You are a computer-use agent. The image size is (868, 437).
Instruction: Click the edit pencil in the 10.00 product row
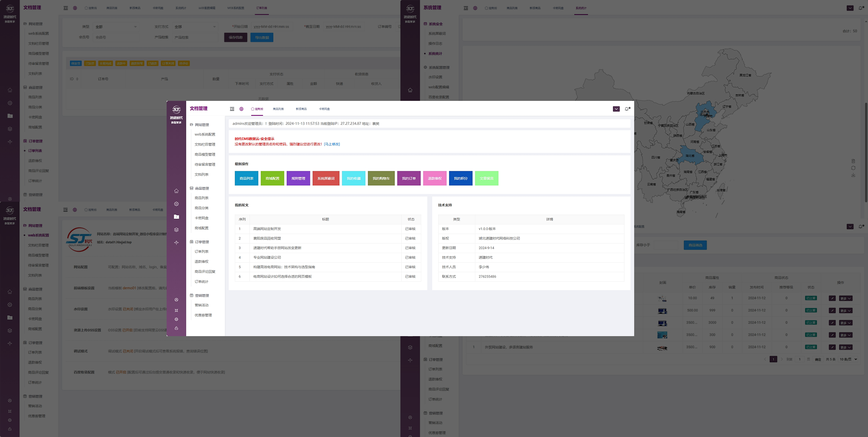tap(832, 298)
